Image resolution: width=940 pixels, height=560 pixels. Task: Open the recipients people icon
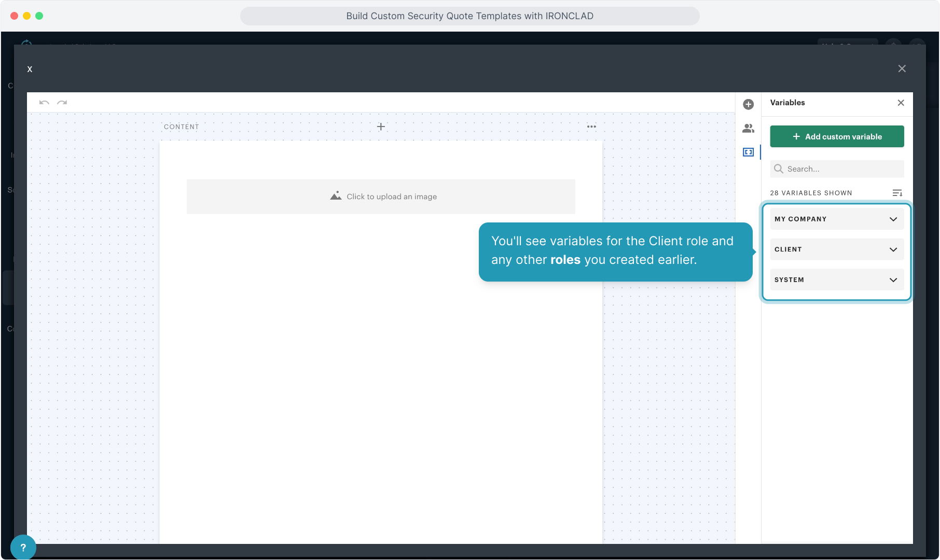point(748,128)
